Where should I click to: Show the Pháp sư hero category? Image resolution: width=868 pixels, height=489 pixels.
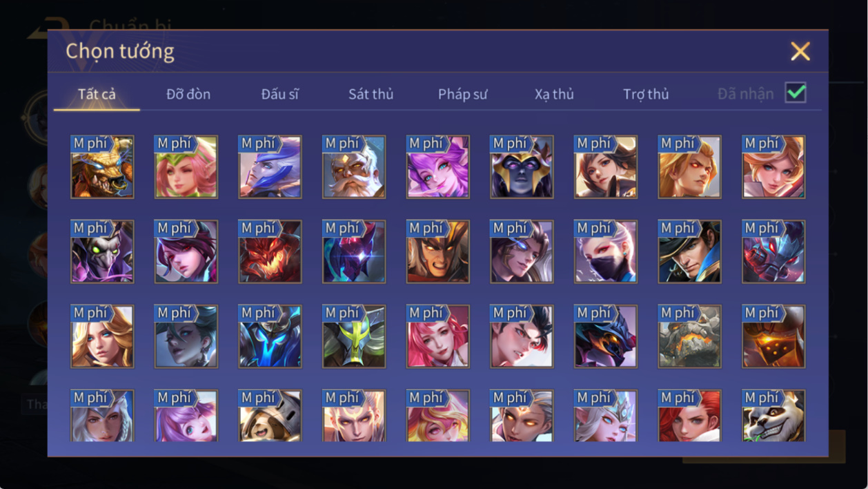462,94
